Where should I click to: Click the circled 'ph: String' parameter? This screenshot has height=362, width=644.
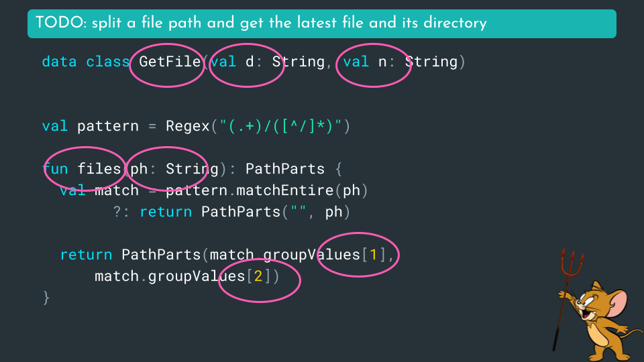click(x=169, y=169)
